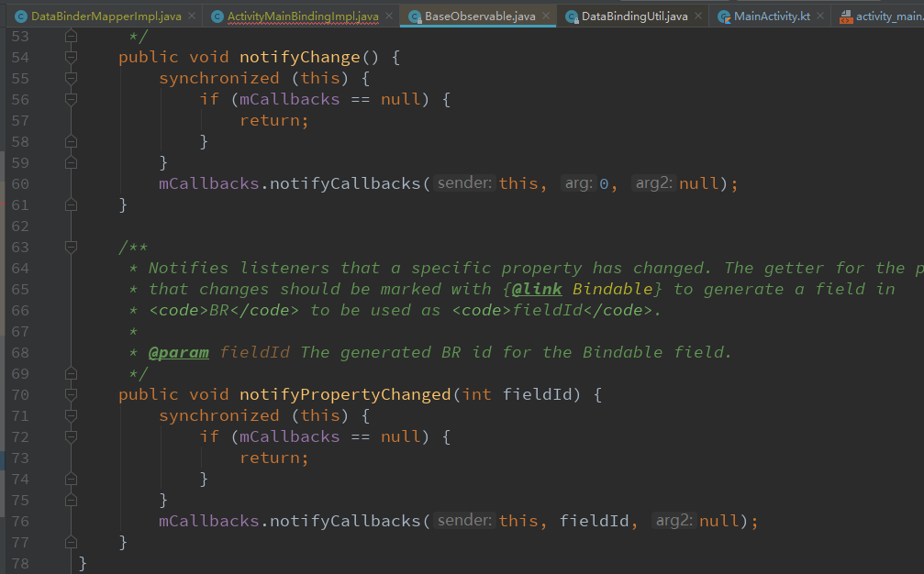924x574 pixels.
Task: Click line number 54 in the gutter
Action: (20, 58)
